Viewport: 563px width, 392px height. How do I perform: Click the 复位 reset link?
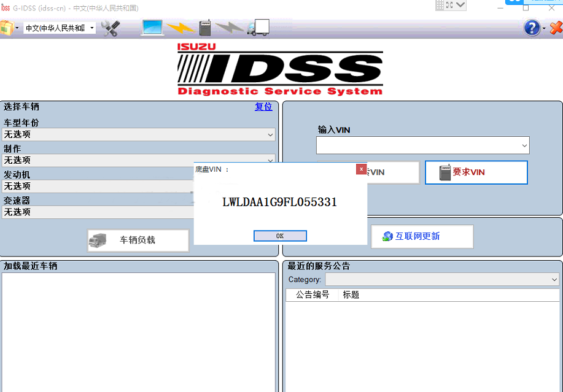pos(263,107)
